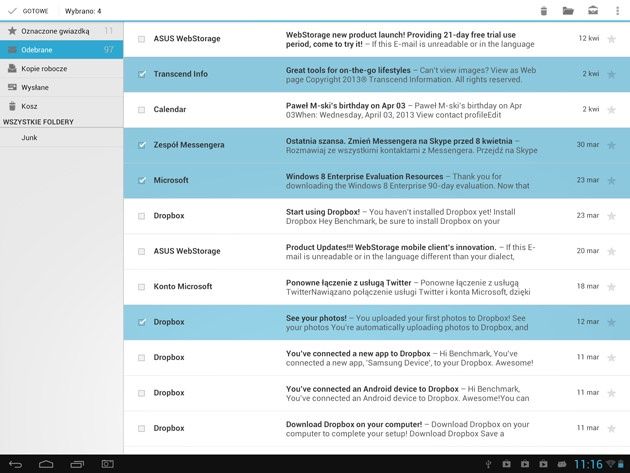Star the connected a new app email
Screen dimensions: 630x473
click(x=612, y=358)
